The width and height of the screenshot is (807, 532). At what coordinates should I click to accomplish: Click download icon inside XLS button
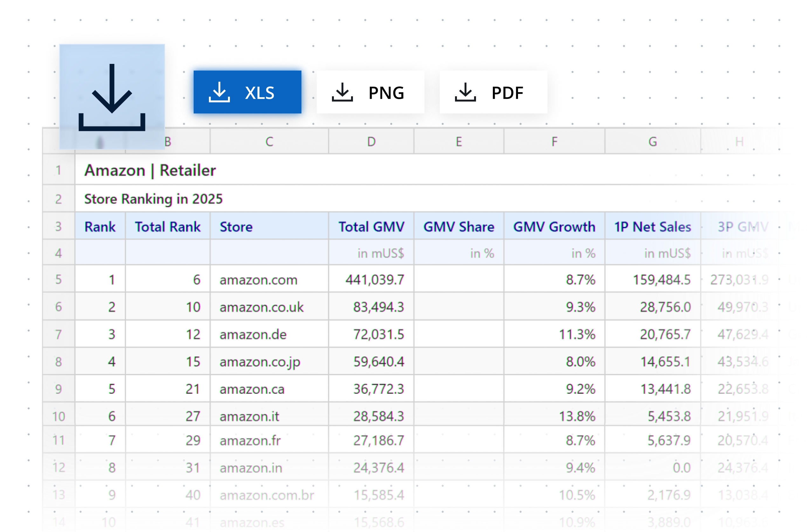[219, 92]
